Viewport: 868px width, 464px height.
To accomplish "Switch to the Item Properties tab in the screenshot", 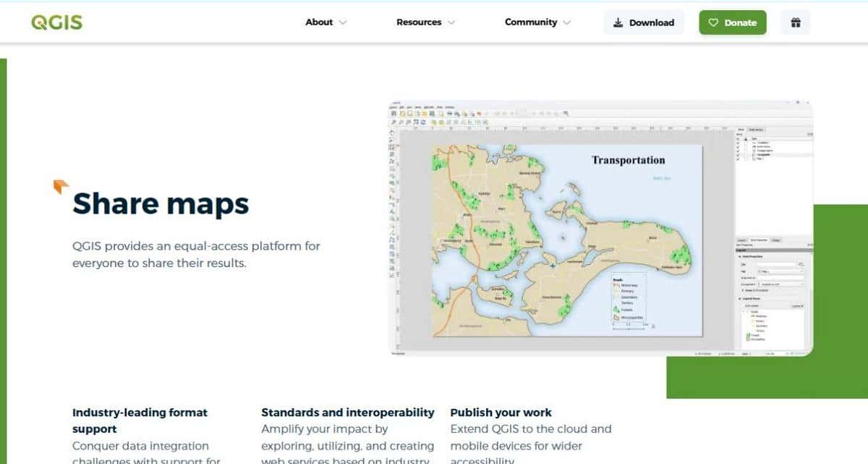I will coord(758,240).
